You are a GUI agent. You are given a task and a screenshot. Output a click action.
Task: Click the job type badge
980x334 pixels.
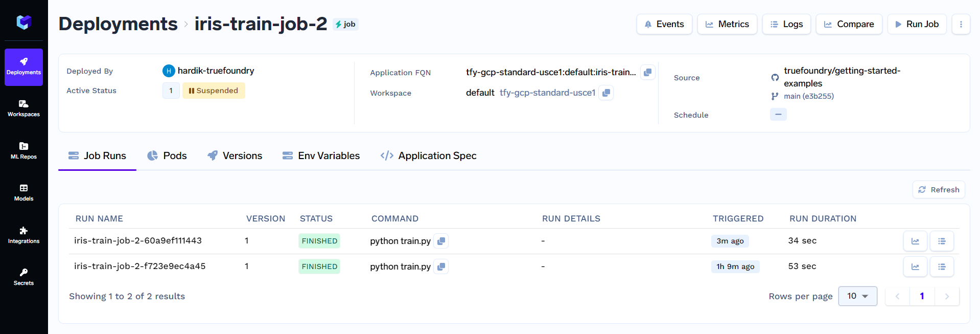pyautogui.click(x=345, y=24)
